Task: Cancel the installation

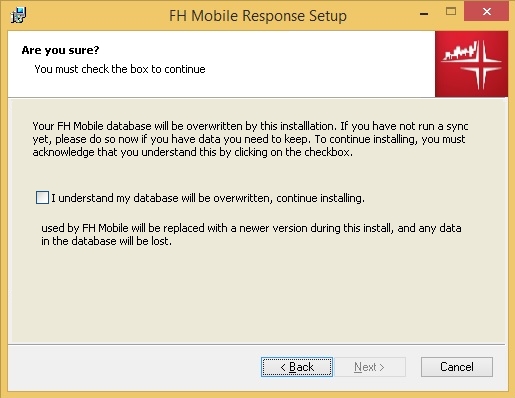Action: coord(457,367)
